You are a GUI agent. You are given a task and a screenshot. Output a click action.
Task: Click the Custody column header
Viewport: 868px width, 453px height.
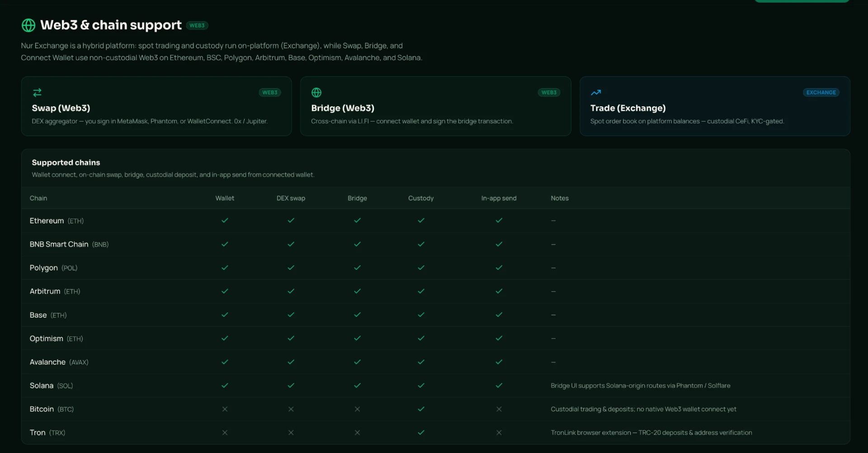click(421, 198)
